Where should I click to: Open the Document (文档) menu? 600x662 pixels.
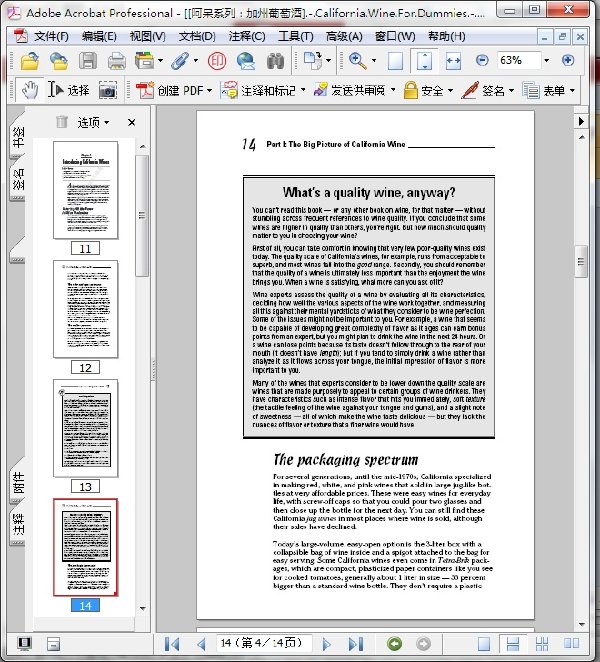coord(197,37)
